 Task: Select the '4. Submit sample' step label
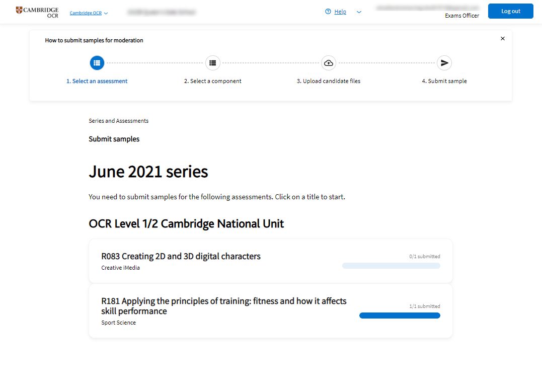[444, 81]
